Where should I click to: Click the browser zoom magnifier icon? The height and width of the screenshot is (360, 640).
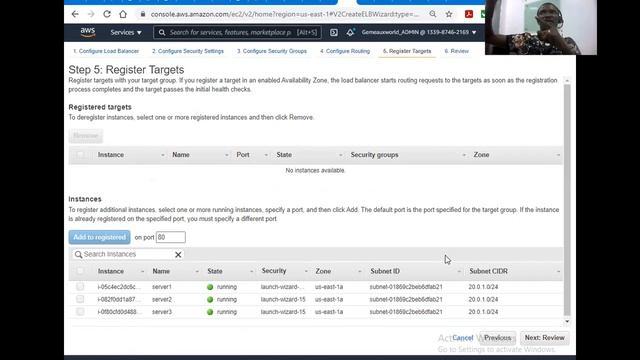433,14
